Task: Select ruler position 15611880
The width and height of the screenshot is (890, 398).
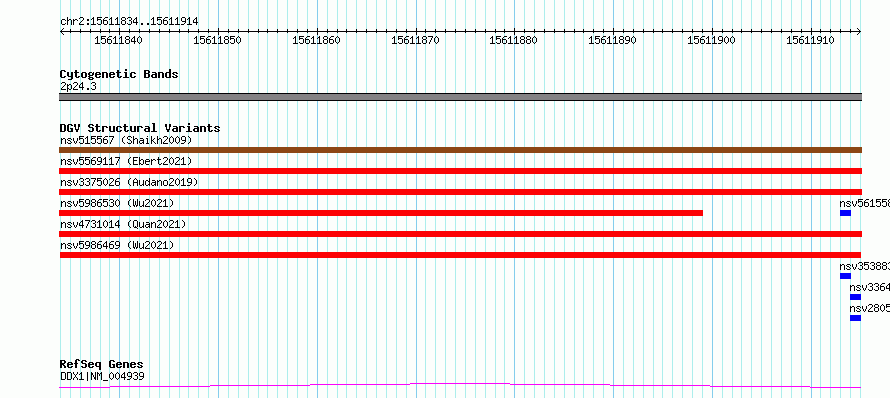Action: click(514, 40)
